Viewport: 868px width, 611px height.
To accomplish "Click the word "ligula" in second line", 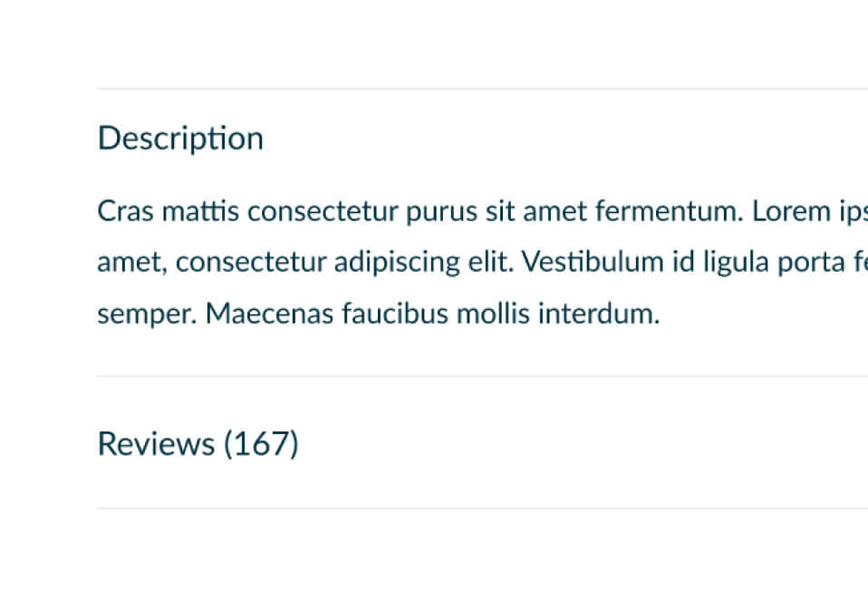I will tap(736, 263).
